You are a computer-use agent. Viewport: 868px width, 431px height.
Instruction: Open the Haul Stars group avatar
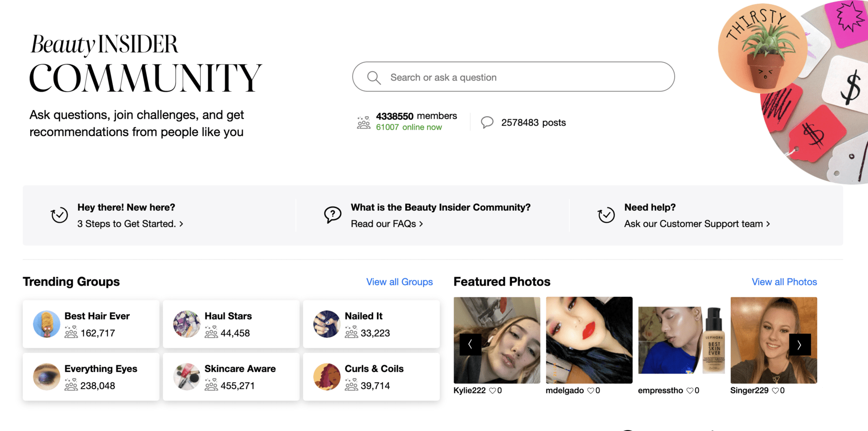click(186, 324)
